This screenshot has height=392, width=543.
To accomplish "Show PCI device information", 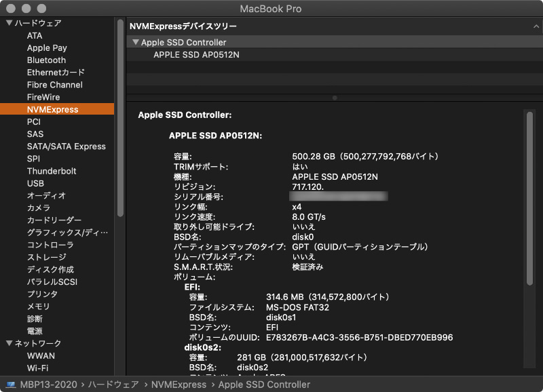I will coord(33,121).
